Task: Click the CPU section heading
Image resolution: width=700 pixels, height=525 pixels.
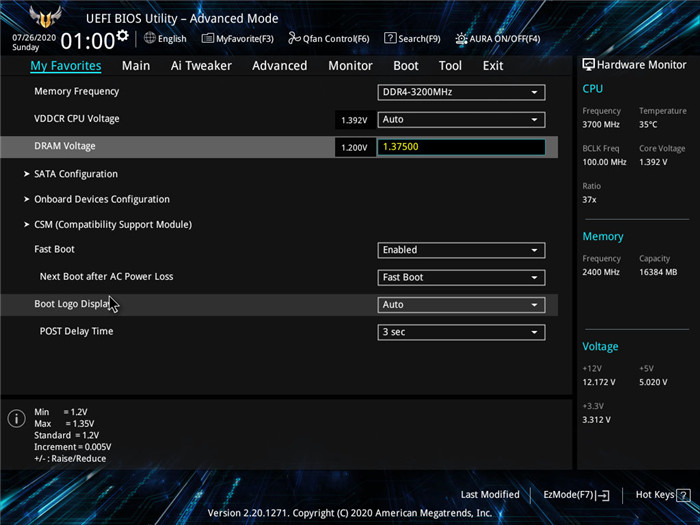Action: point(592,89)
